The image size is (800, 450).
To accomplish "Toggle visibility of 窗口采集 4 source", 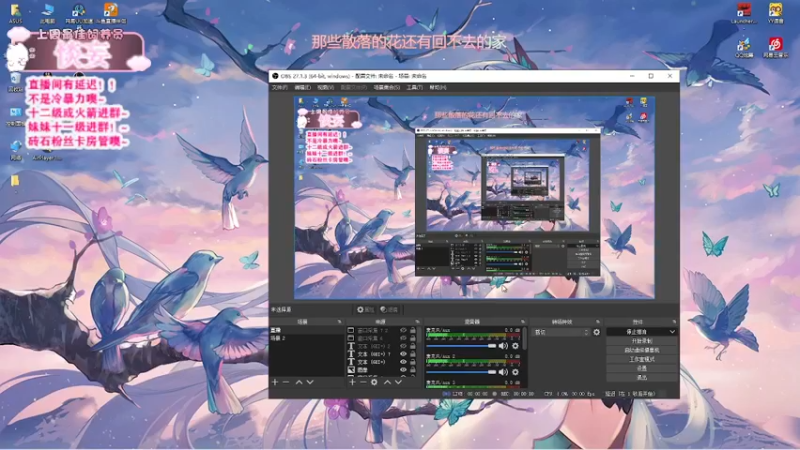I will click(403, 338).
